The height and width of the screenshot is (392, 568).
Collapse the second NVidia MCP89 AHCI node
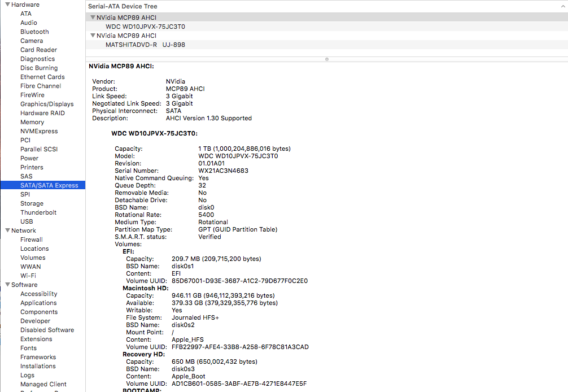[93, 36]
